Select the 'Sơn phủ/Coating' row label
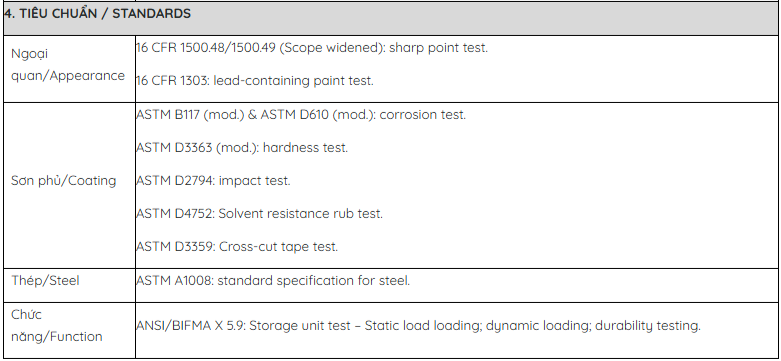This screenshot has width=781, height=361. coord(64,181)
